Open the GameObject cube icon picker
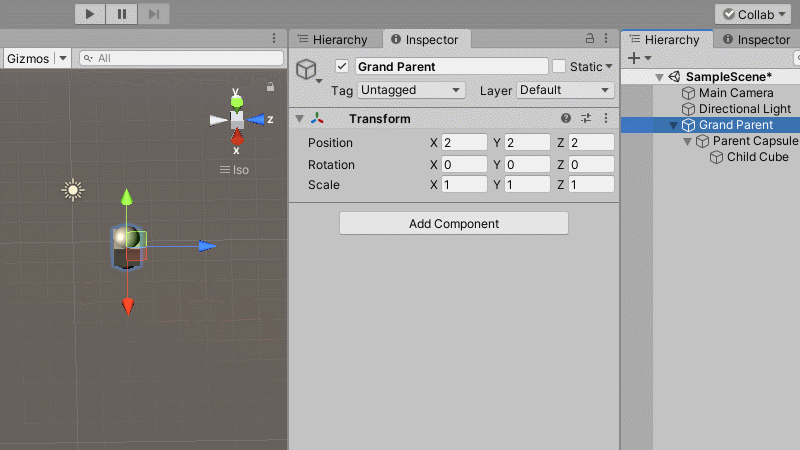 click(x=308, y=70)
